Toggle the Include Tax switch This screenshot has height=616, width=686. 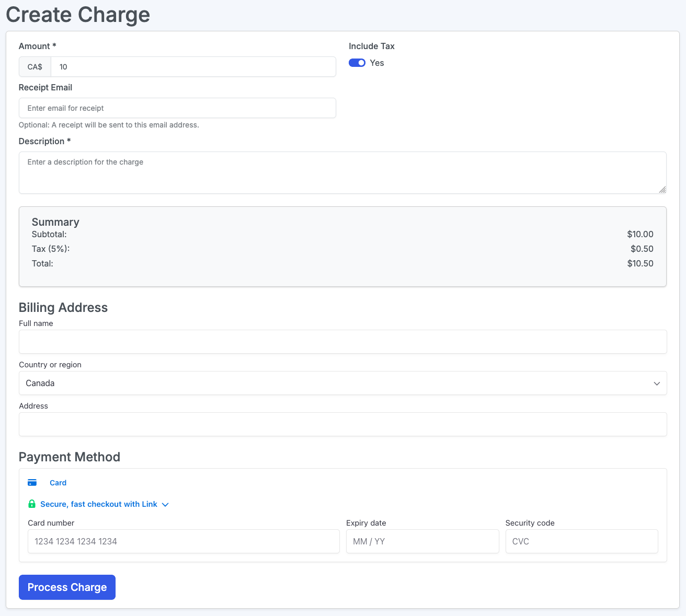click(x=357, y=63)
